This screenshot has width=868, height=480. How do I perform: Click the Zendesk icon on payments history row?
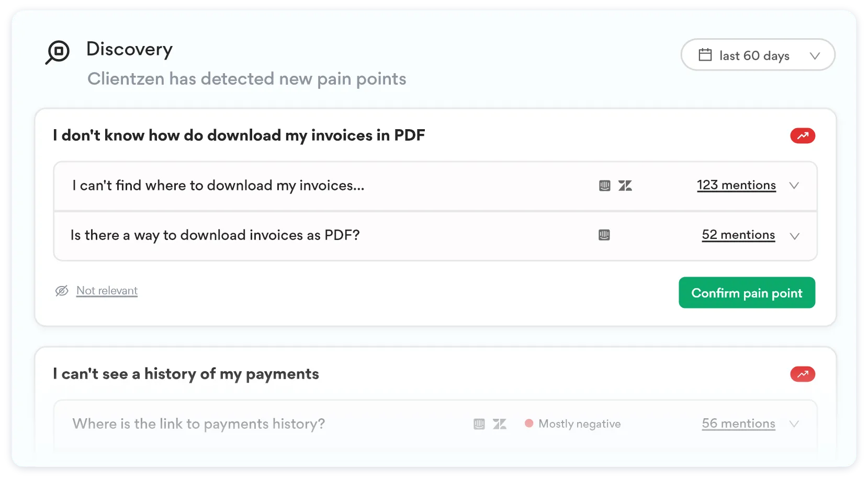[500, 424]
